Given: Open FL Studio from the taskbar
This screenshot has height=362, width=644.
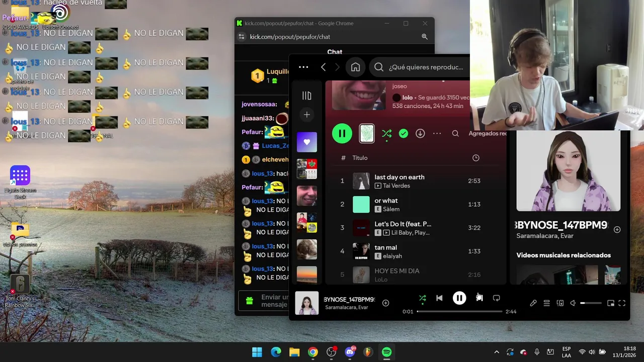Looking at the screenshot, I should [368, 352].
